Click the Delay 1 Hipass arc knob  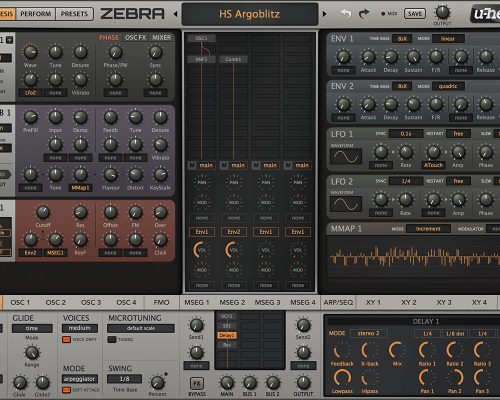(x=369, y=379)
